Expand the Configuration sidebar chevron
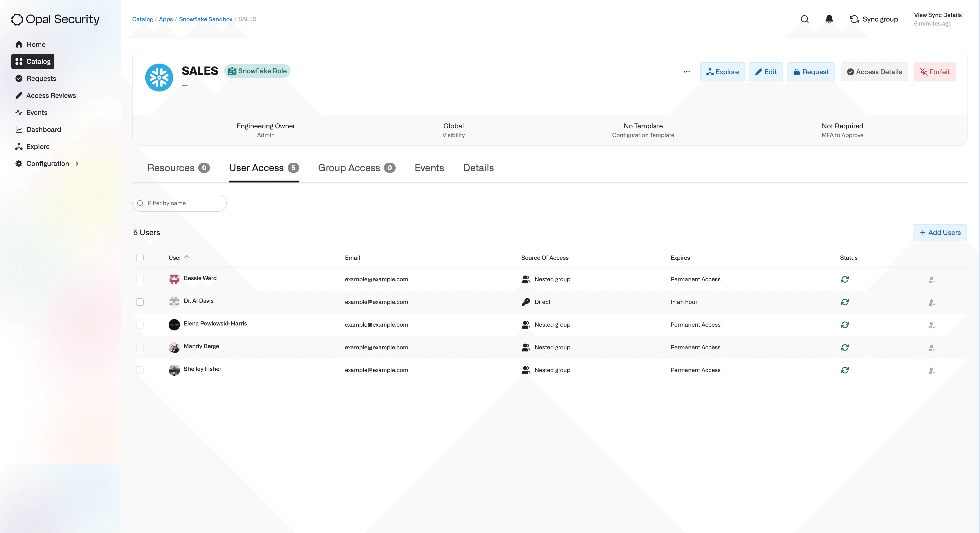Image resolution: width=980 pixels, height=533 pixels. [77, 164]
